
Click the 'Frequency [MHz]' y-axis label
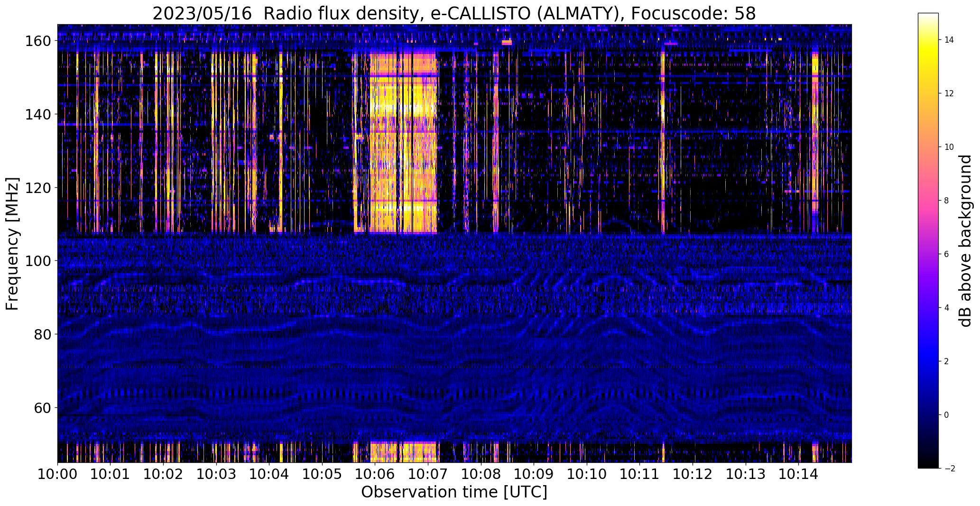[x=12, y=244]
